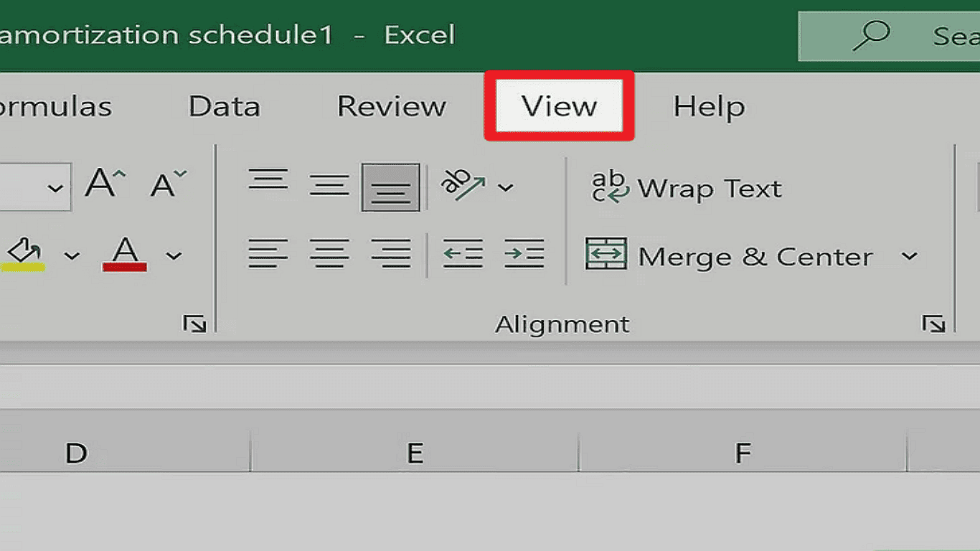
Task: Click the Orientation text-angle icon
Action: point(463,185)
